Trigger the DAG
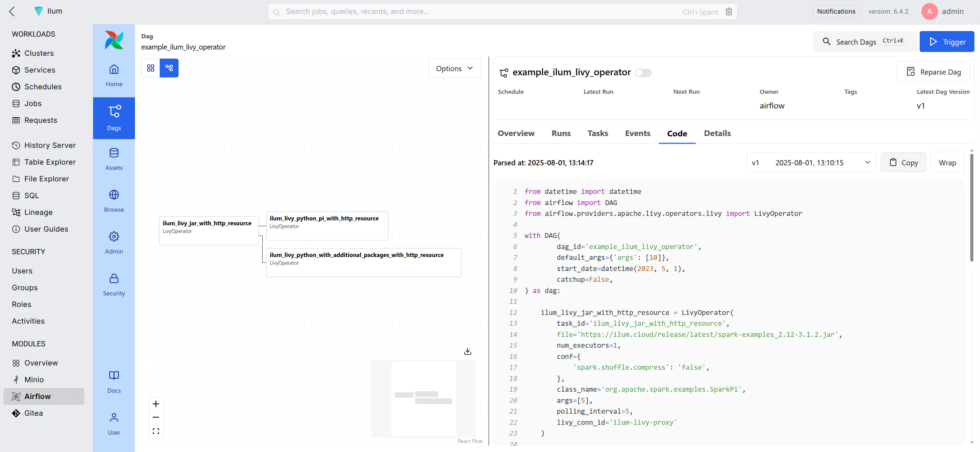The width and height of the screenshot is (980, 452). pos(947,42)
